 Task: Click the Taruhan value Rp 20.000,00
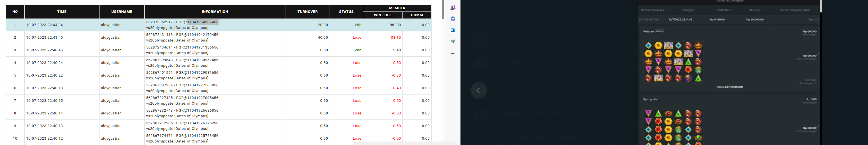755,20
